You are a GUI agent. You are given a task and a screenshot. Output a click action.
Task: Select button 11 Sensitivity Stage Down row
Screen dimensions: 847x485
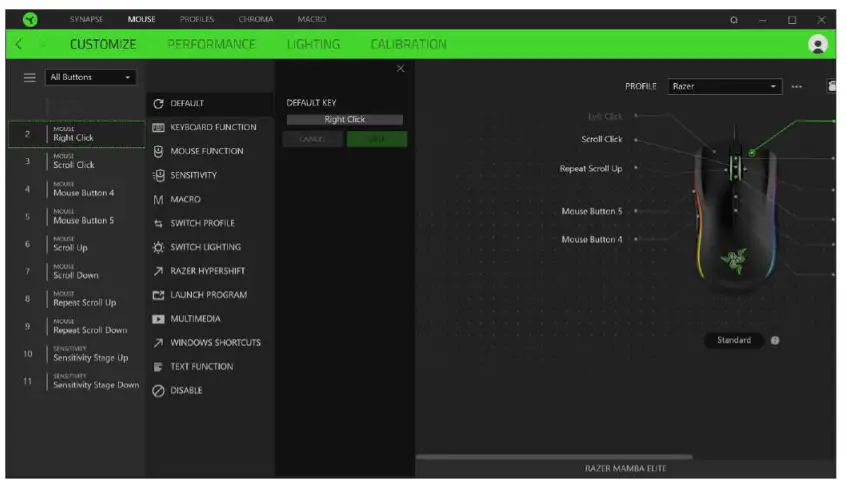pyautogui.click(x=76, y=382)
